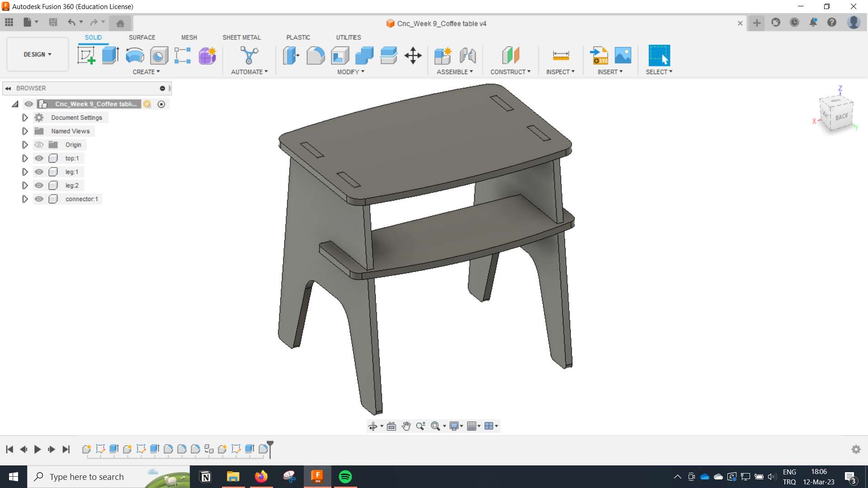Click the timeline end marker
This screenshot has height=488, width=868.
tap(270, 449)
